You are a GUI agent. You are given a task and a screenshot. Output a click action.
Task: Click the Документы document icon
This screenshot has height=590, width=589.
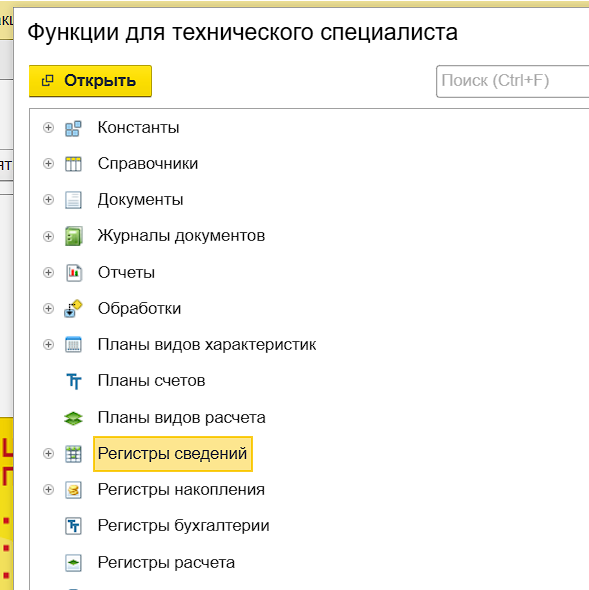point(73,200)
